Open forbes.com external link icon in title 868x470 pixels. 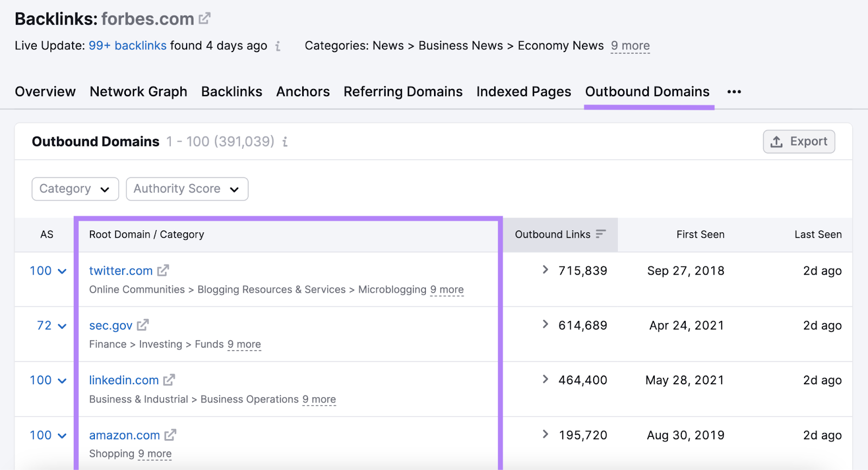[205, 19]
